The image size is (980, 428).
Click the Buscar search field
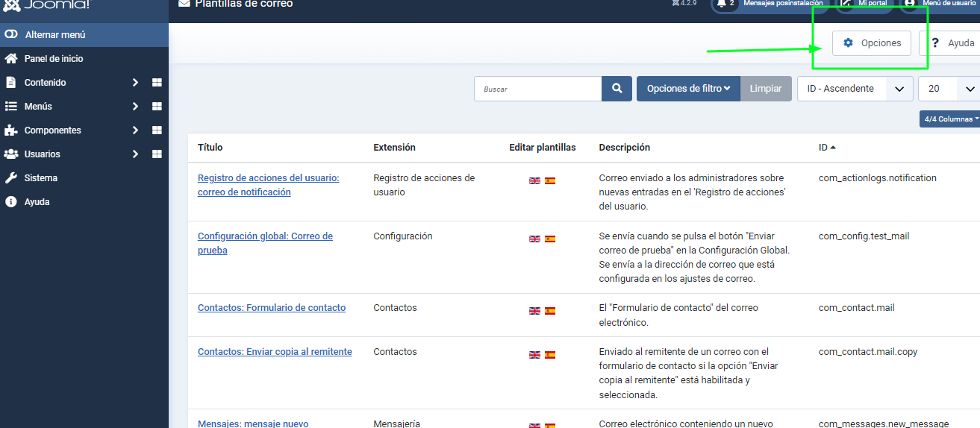(x=537, y=89)
